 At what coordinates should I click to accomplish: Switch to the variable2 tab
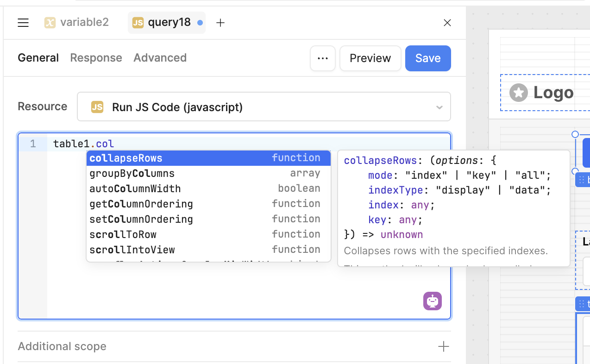coord(76,22)
